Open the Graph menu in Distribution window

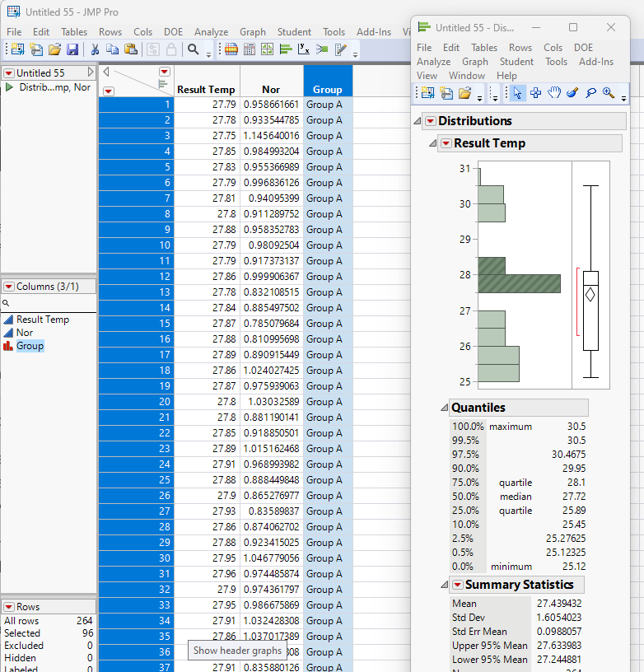click(474, 62)
